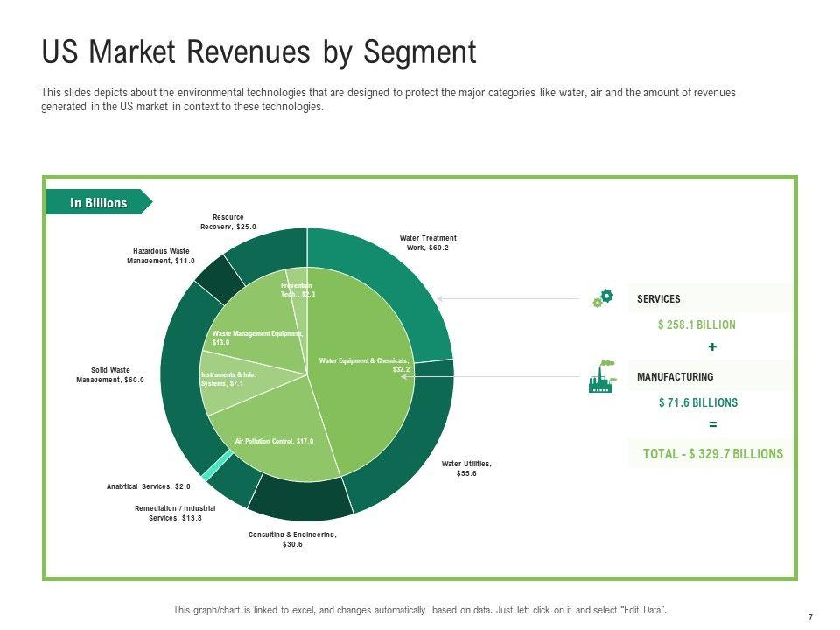Select the Analytical Services $2.0 label
The height and width of the screenshot is (630, 840).
click(149, 486)
